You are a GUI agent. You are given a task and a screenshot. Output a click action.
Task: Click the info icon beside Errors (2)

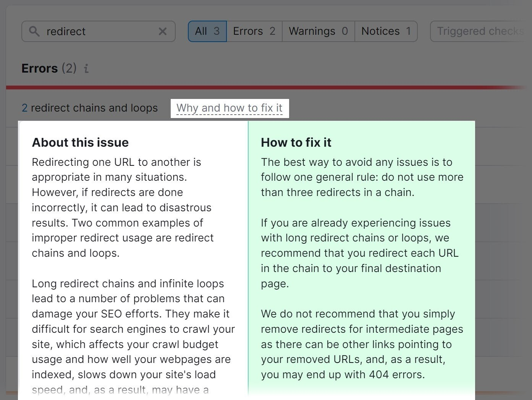pyautogui.click(x=86, y=69)
